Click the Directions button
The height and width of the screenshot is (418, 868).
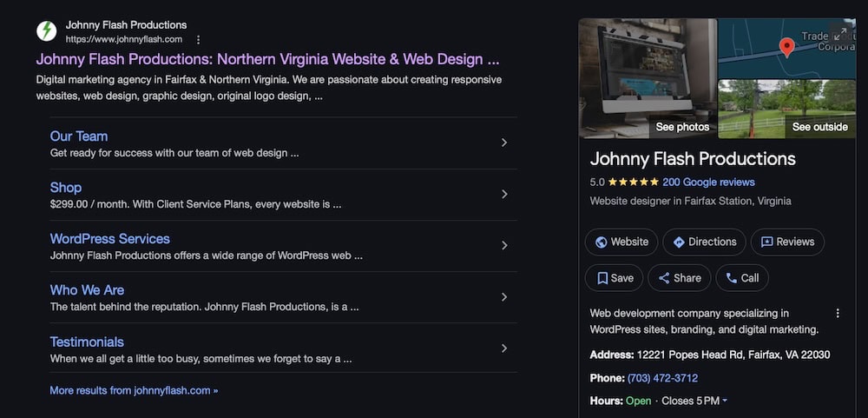704,242
